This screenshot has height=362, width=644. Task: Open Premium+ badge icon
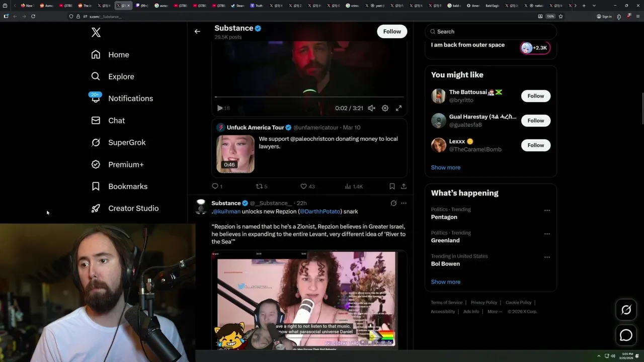(96, 164)
